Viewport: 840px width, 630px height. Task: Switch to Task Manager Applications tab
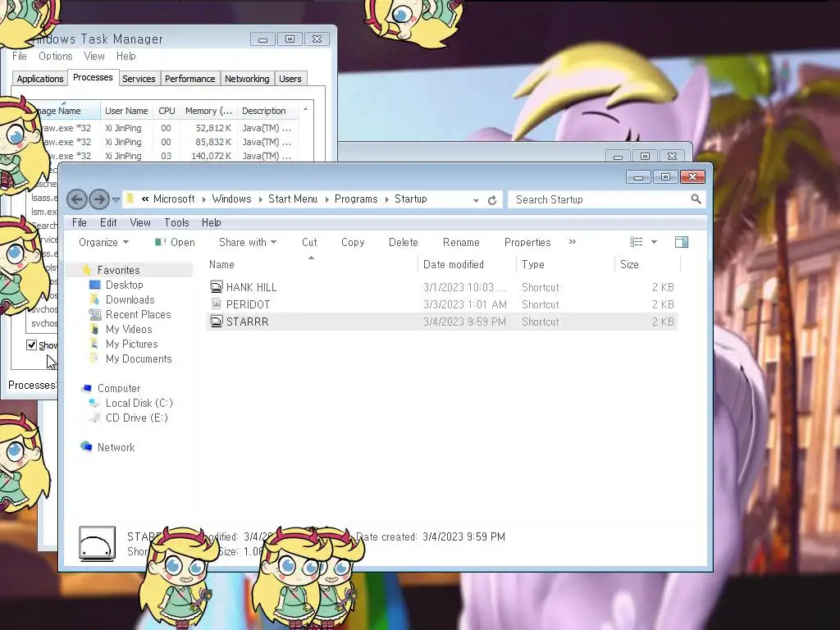click(39, 79)
